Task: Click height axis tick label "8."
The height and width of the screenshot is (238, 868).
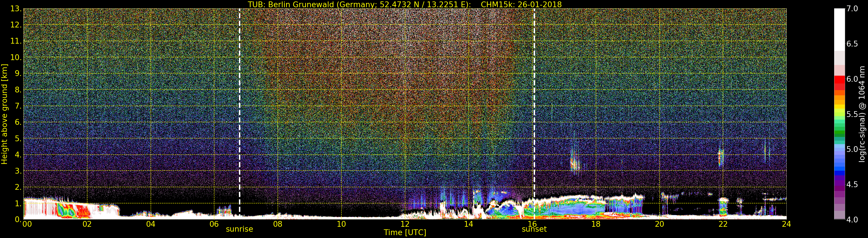Action: 18,90
